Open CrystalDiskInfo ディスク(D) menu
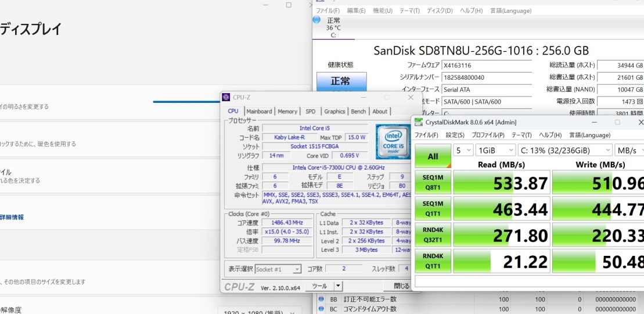This screenshot has width=644, height=314. click(x=440, y=10)
